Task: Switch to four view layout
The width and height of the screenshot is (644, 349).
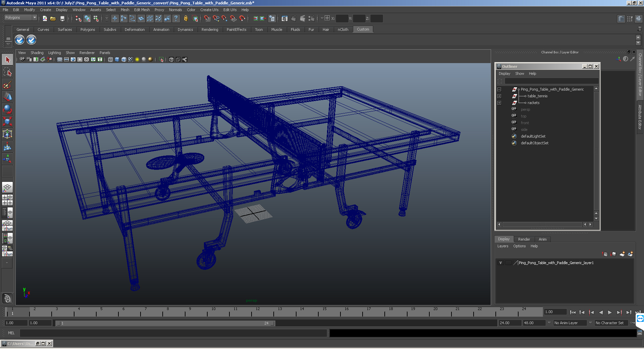Action: point(7,200)
